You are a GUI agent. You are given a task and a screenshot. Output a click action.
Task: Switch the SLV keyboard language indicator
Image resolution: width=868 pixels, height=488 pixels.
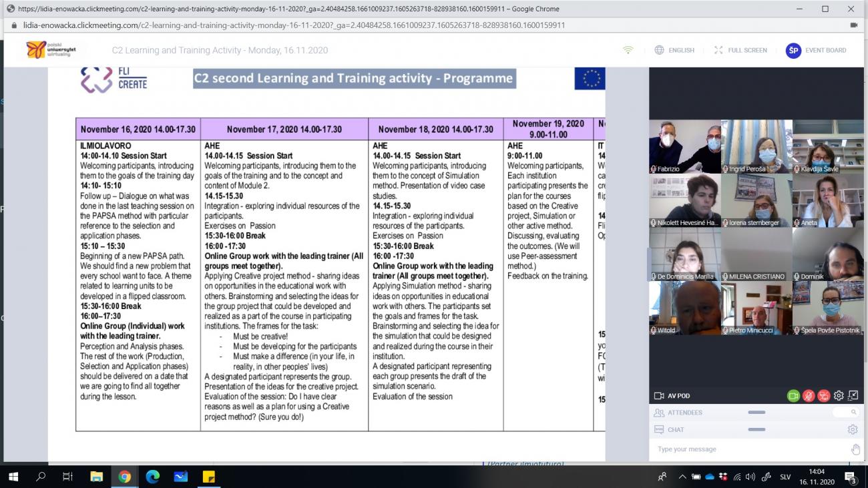point(785,477)
